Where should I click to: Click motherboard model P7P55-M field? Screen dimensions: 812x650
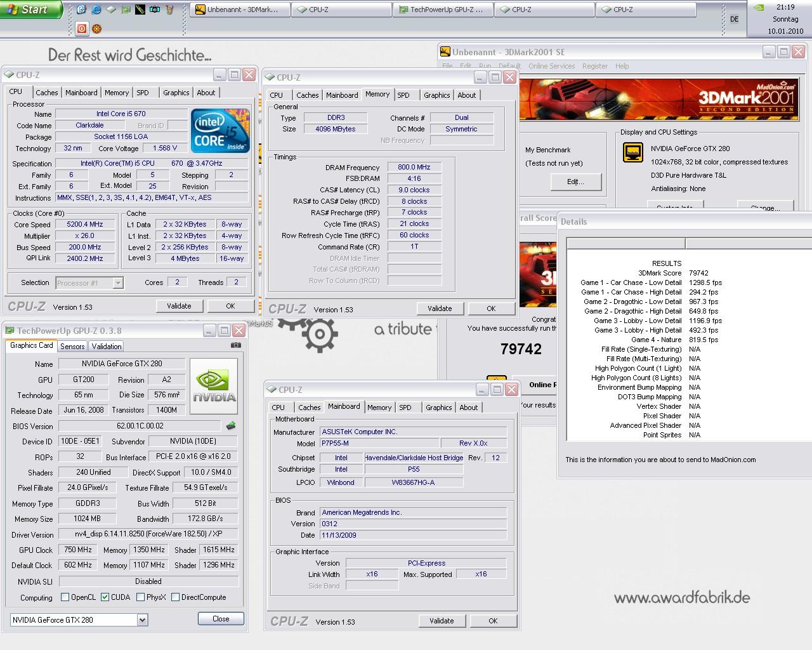click(x=379, y=443)
